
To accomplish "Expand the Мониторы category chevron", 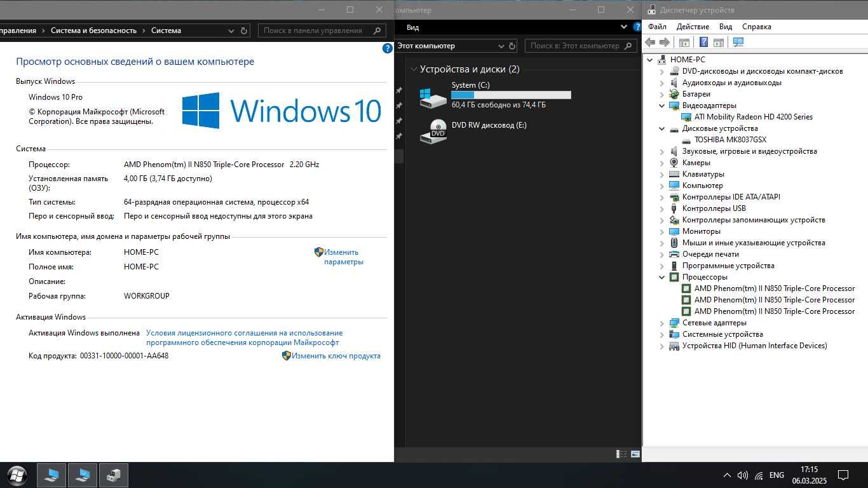I will tap(662, 231).
